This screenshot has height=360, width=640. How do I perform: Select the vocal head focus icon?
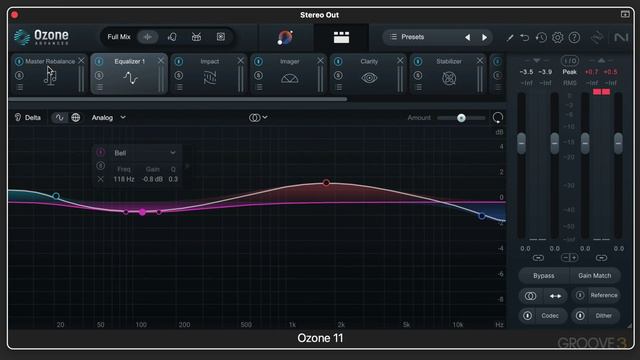pyautogui.click(x=172, y=37)
